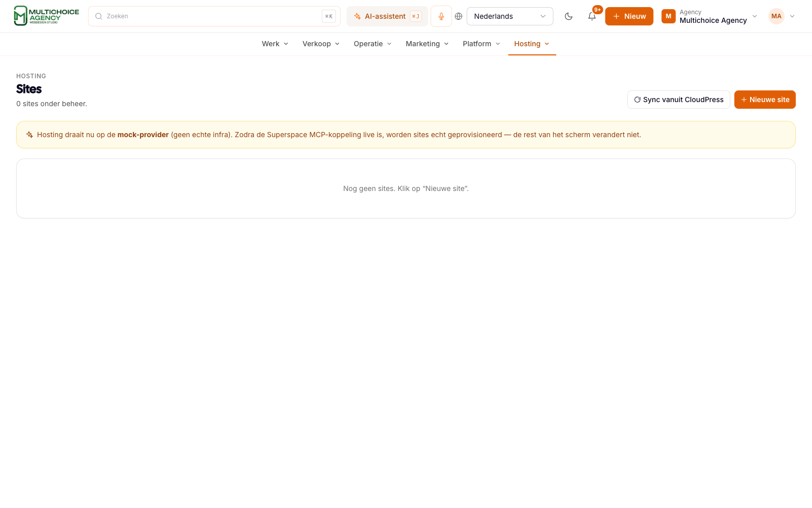Open the Marketing menu
The width and height of the screenshot is (812, 508).
(x=427, y=44)
